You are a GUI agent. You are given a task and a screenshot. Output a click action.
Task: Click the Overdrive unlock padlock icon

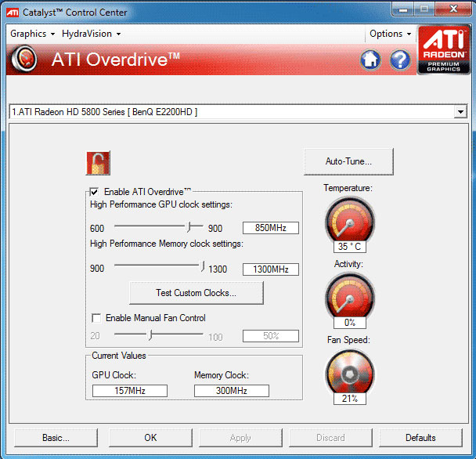click(98, 163)
